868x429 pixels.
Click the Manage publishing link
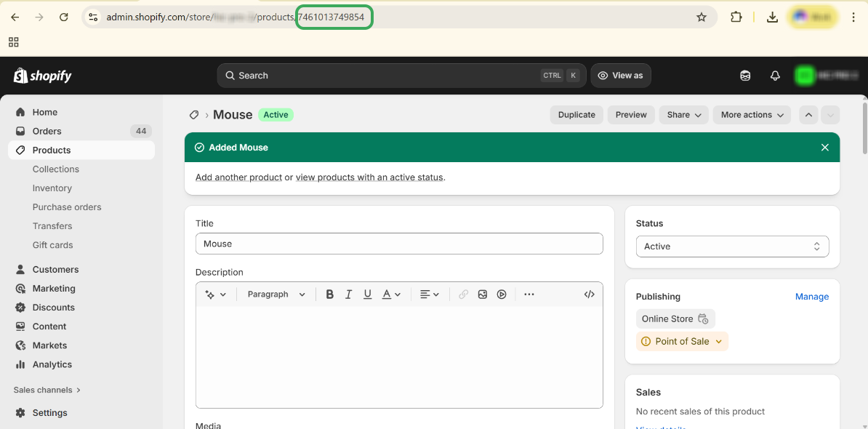[x=811, y=297]
